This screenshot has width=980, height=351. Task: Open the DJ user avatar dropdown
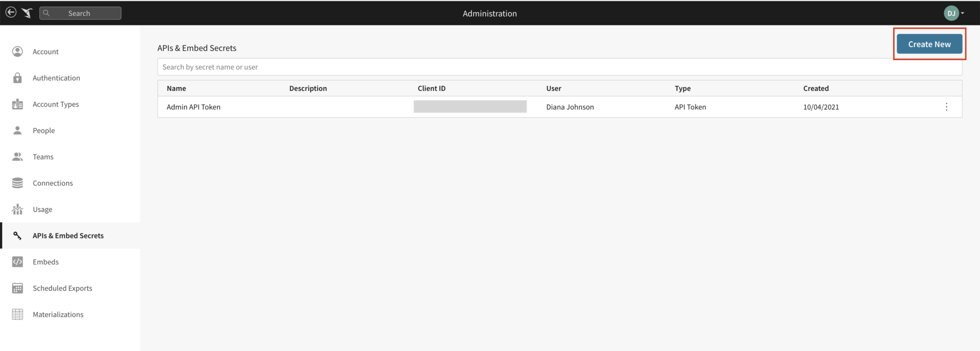953,13
